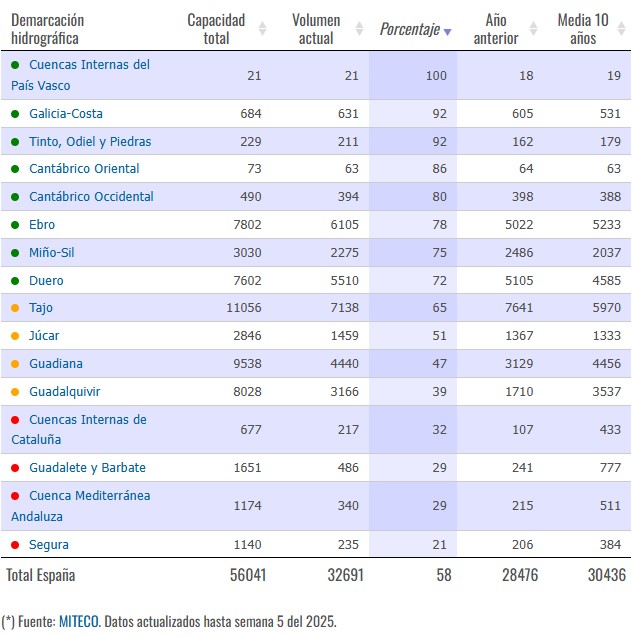Toggle the Porcentaje descending sort arrow
633x637 pixels.
pyautogui.click(x=447, y=32)
